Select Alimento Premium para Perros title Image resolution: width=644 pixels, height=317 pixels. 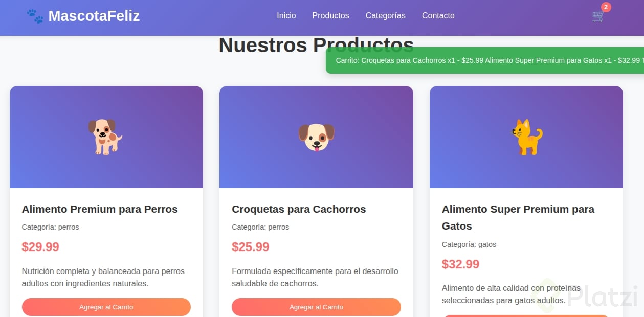pos(100,209)
